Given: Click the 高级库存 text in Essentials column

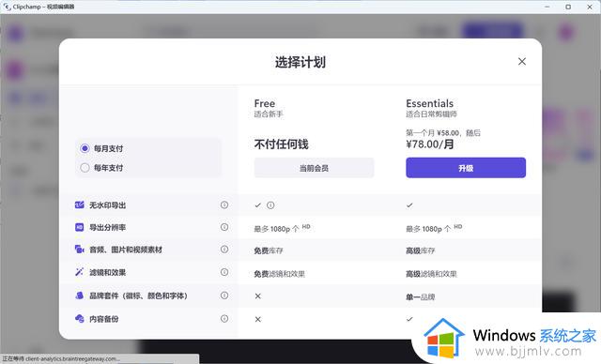Looking at the screenshot, I should [421, 250].
